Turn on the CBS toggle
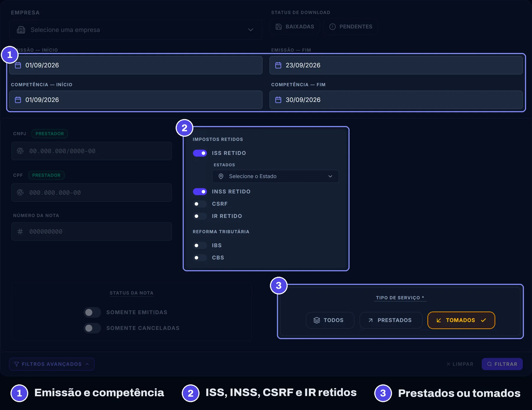Image resolution: width=532 pixels, height=410 pixels. (x=200, y=258)
